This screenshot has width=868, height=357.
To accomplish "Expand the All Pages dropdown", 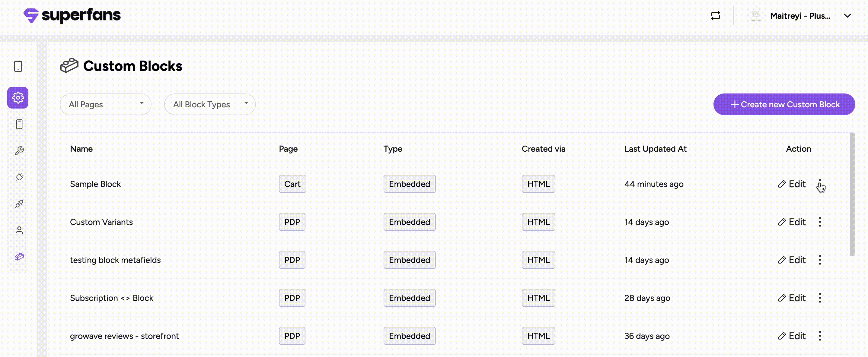I will click(x=105, y=104).
